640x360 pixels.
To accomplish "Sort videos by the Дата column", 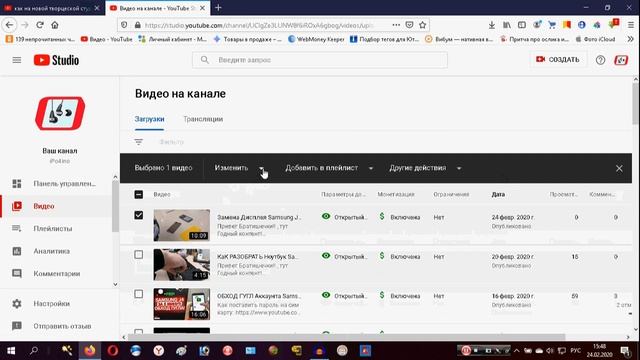I will tap(498, 194).
